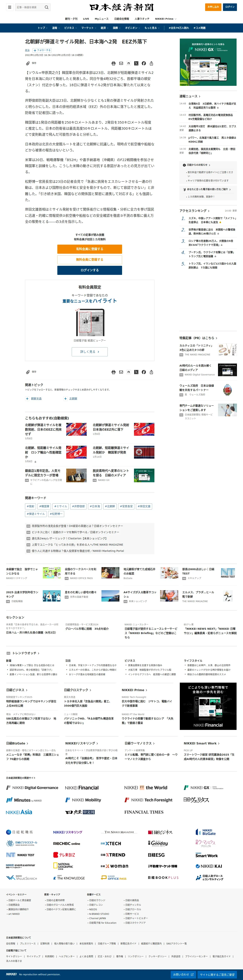This screenshot has height=980, width=243.
Task: Click the ＃韓国軍 keyword tag
Action: [44, 506]
